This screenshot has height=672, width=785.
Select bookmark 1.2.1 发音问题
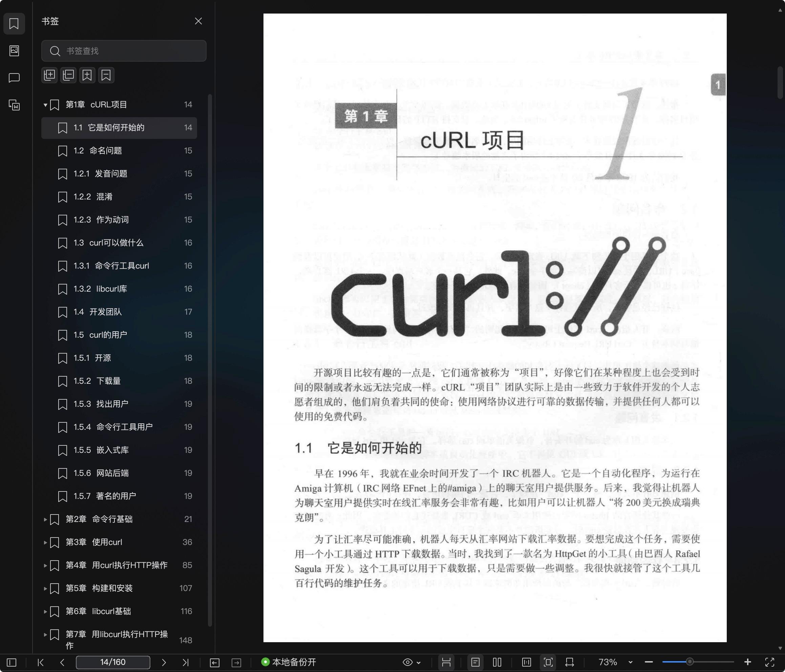(119, 174)
